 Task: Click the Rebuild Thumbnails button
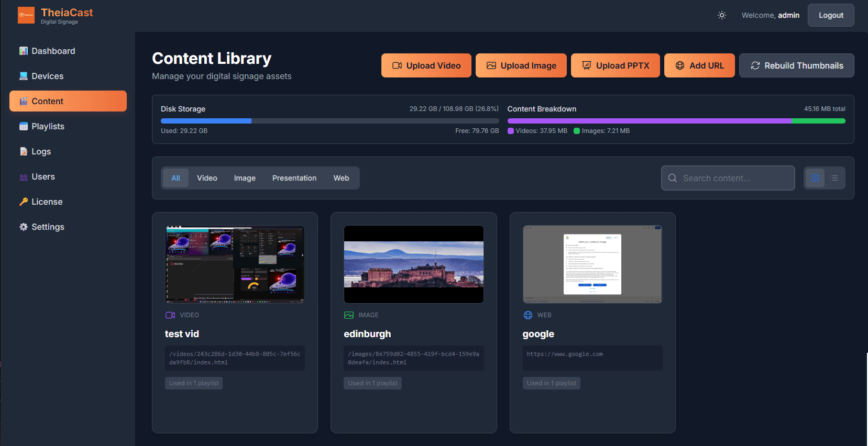[797, 65]
